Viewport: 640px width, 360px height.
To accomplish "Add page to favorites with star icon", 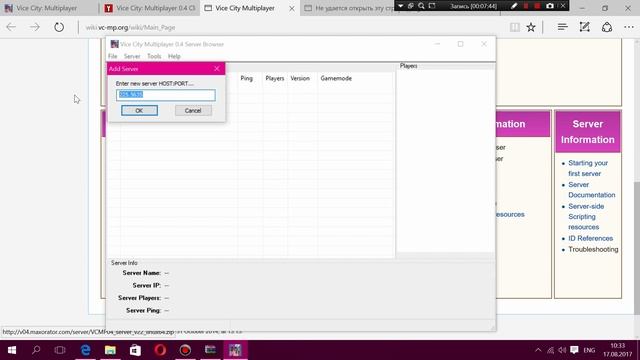I will click(x=531, y=27).
